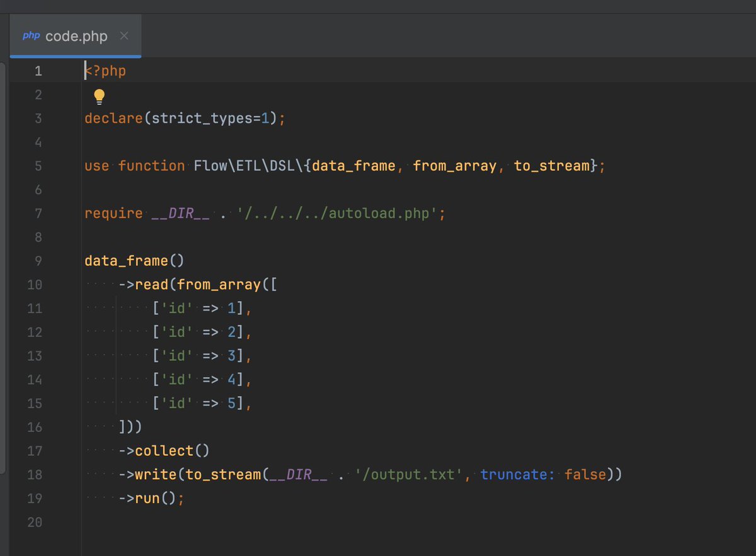
Task: Click strict_types in the declare statement
Action: (x=202, y=118)
